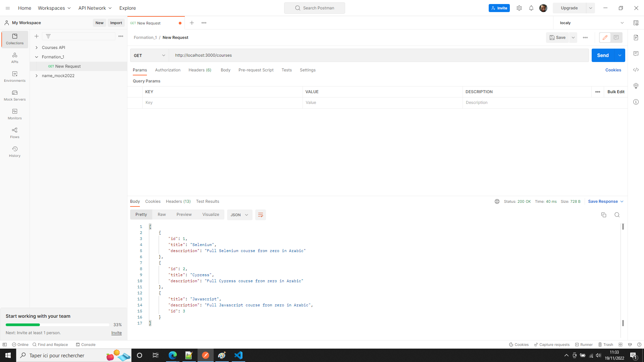Search within the response body
Image resolution: width=644 pixels, height=362 pixels.
click(617, 215)
